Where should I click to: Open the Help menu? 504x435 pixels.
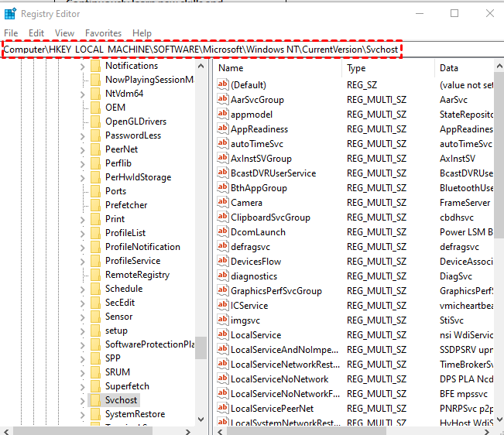click(x=142, y=33)
